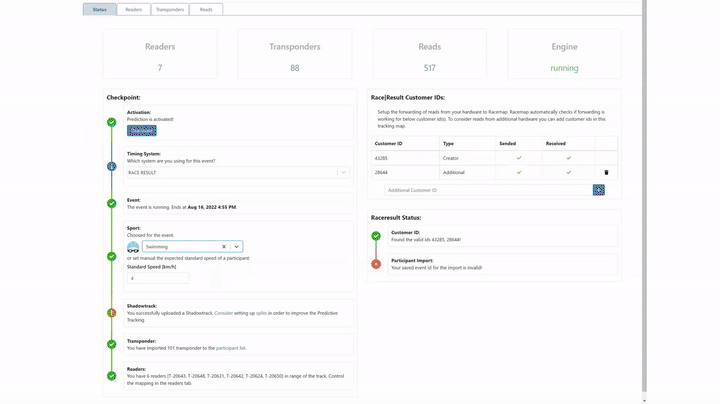
Task: Click the add customer ID button icon
Action: click(598, 190)
